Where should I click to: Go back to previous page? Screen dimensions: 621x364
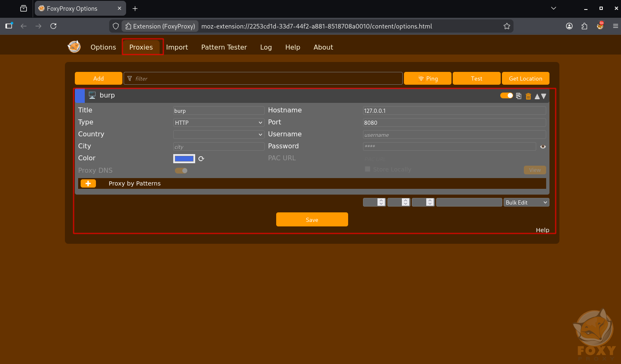(x=24, y=26)
